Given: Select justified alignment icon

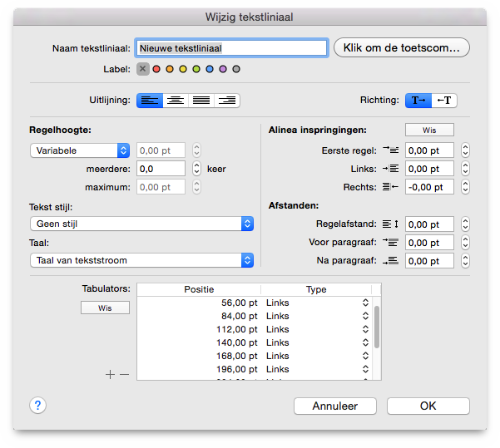Looking at the screenshot, I should click(x=201, y=101).
